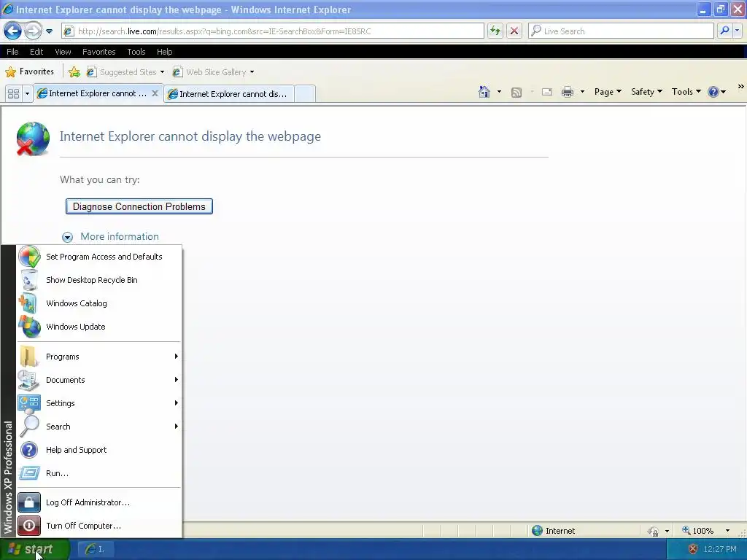Expand the command bar overflow chevron
This screenshot has height=560, width=747.
[x=740, y=87]
